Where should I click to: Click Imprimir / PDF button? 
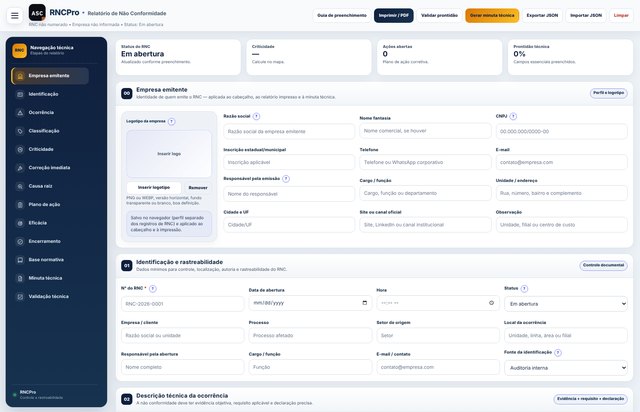click(x=393, y=16)
